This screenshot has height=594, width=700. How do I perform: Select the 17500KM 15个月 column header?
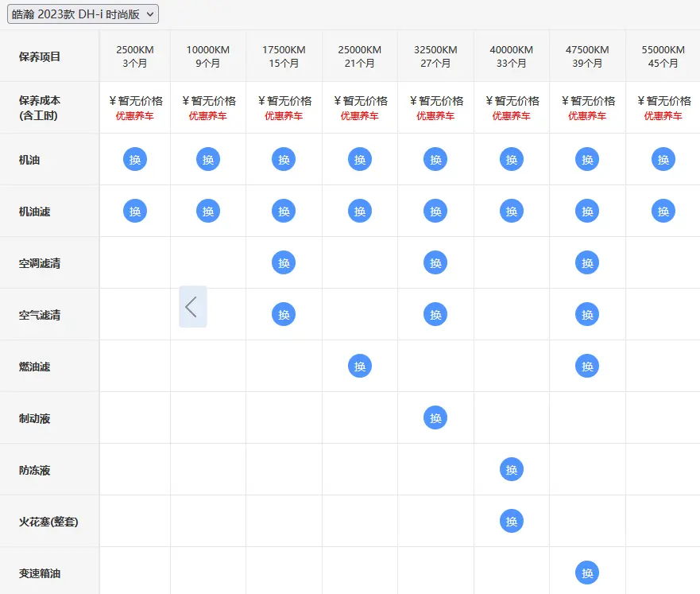pyautogui.click(x=284, y=56)
